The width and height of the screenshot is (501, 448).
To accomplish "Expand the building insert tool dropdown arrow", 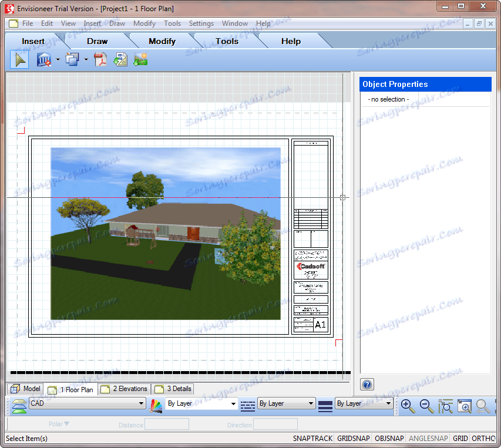I will [58, 60].
